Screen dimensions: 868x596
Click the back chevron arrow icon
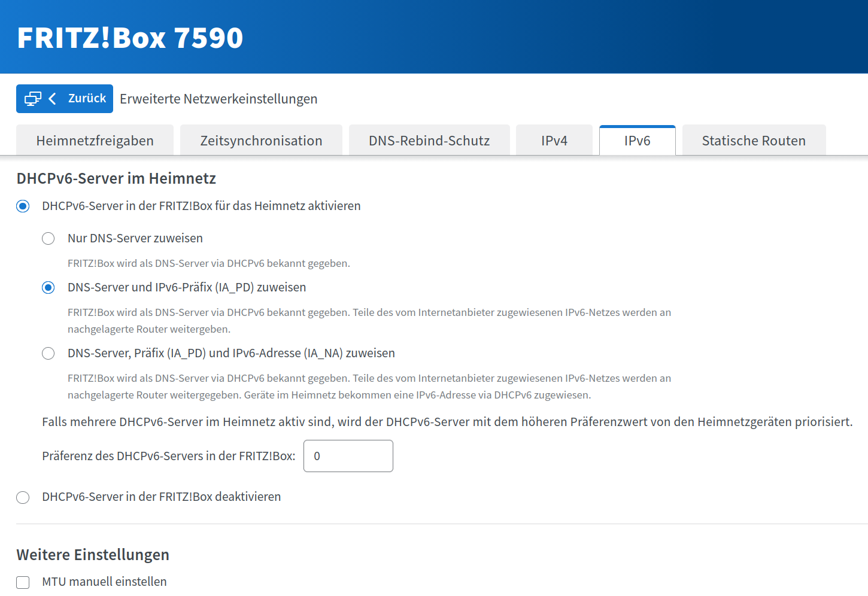click(x=53, y=99)
